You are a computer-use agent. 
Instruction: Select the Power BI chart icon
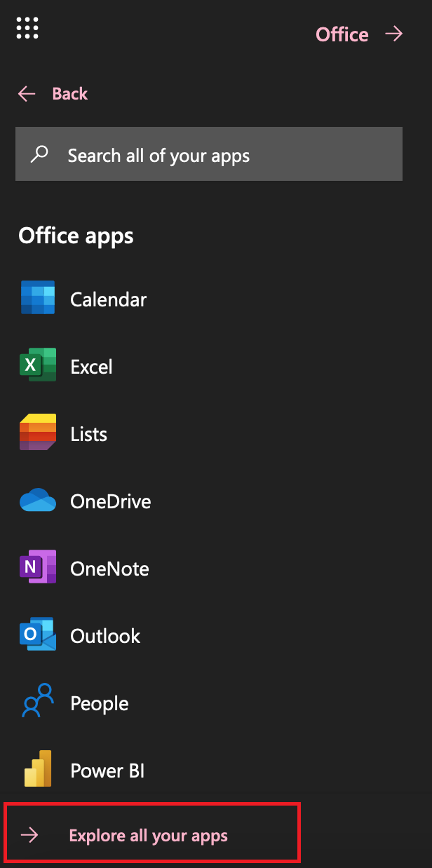pos(36,768)
